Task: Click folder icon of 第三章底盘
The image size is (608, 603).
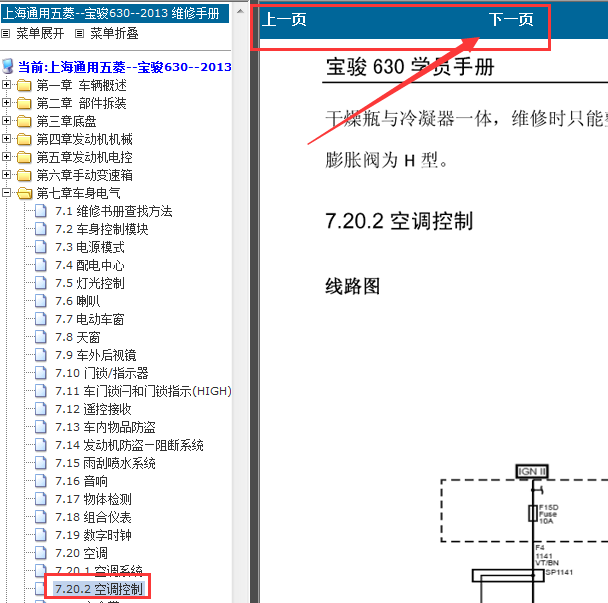Action: tap(24, 121)
